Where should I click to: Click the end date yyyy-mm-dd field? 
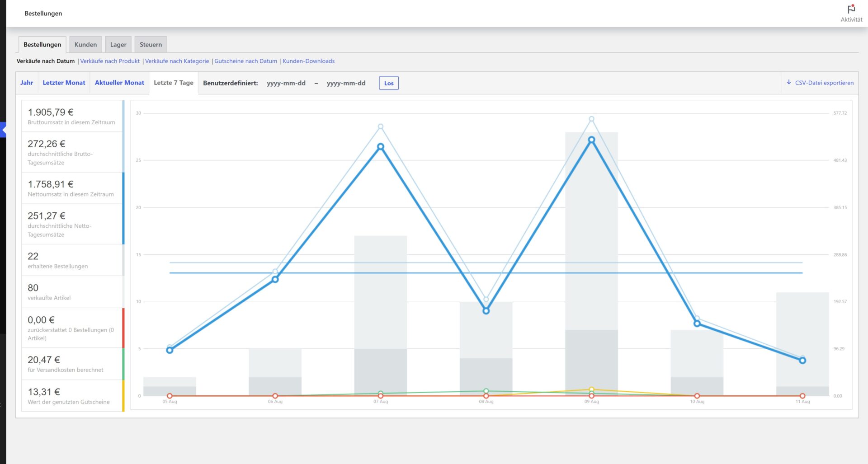tap(346, 83)
